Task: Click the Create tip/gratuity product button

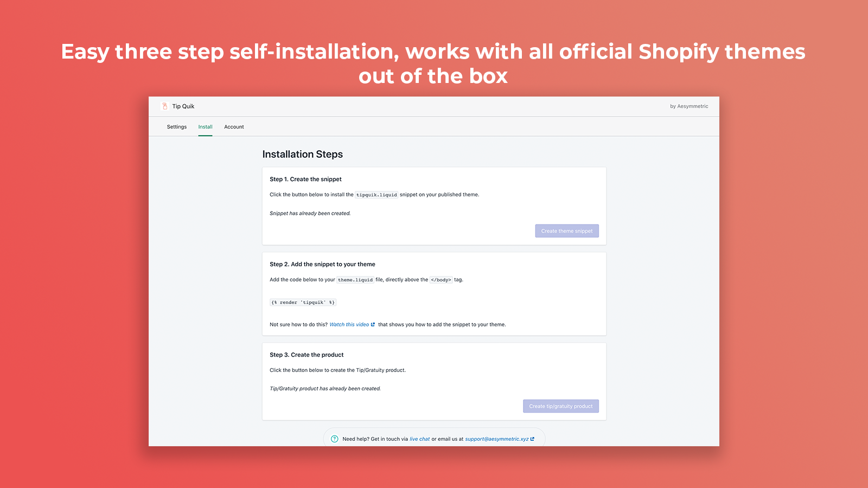Action: (561, 406)
